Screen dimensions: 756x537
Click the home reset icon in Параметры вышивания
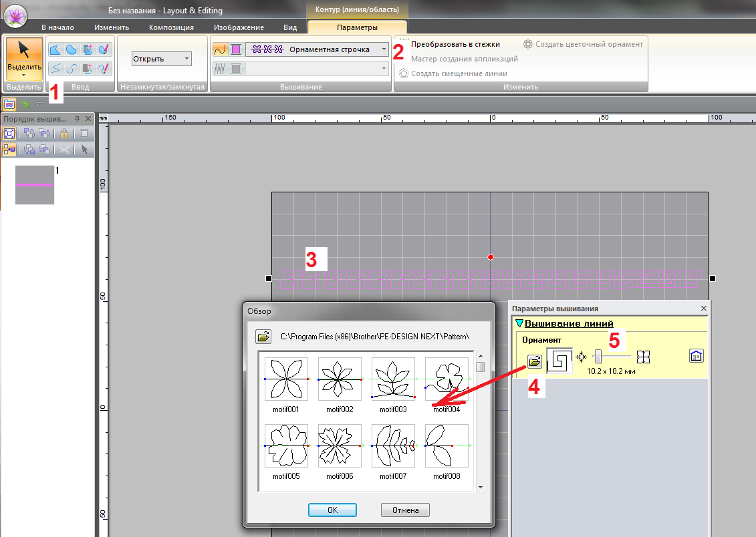tap(696, 357)
